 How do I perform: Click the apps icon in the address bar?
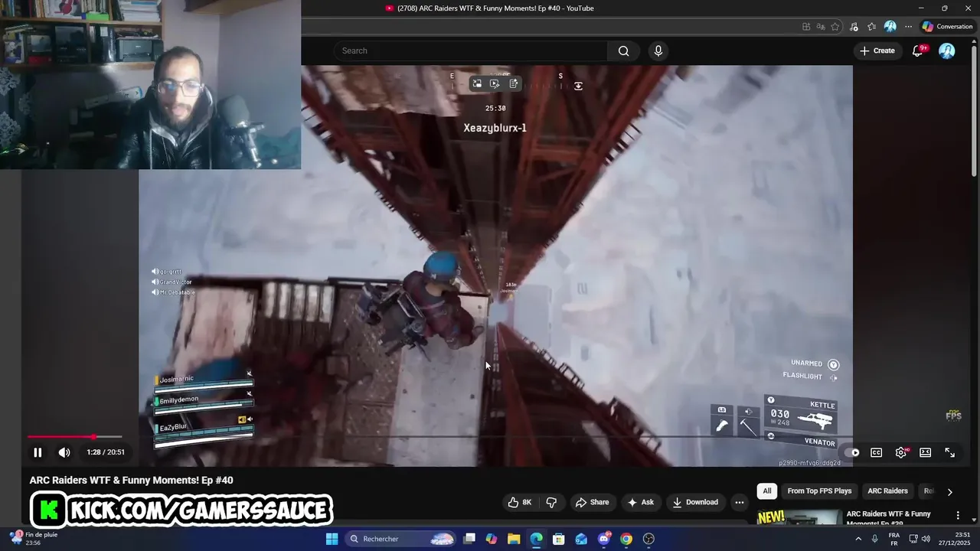tap(806, 26)
